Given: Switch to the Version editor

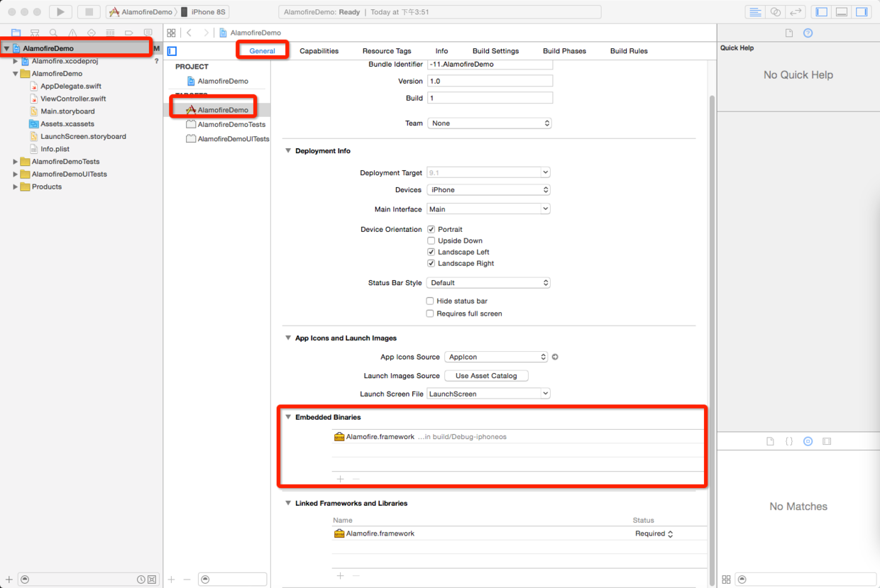Looking at the screenshot, I should 796,12.
